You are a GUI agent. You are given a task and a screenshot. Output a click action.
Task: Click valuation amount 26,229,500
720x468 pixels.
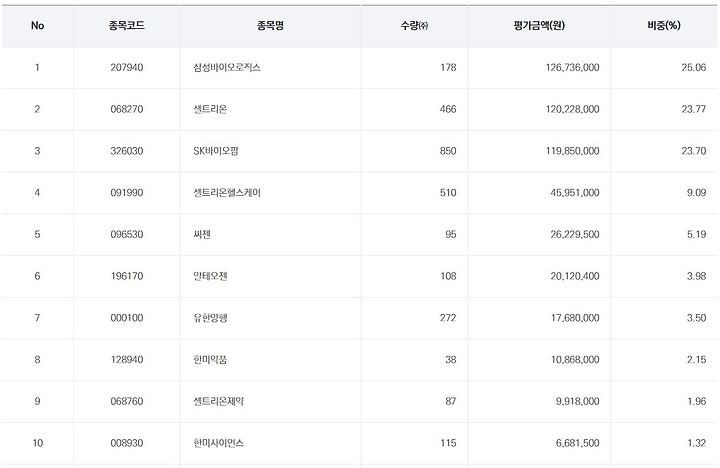(x=575, y=235)
